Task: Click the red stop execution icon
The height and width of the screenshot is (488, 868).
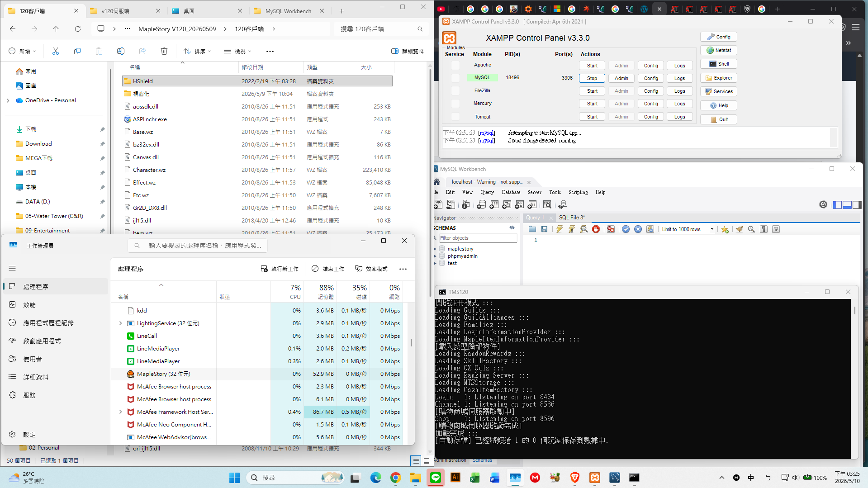Action: click(x=596, y=229)
